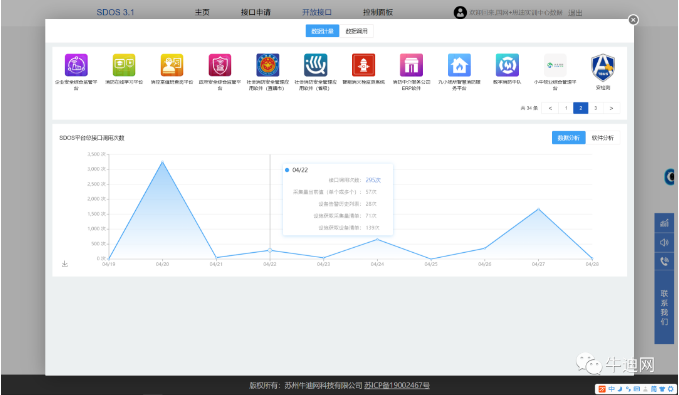Download the chart using the download icon
Image resolution: width=679 pixels, height=395 pixels.
point(65,263)
